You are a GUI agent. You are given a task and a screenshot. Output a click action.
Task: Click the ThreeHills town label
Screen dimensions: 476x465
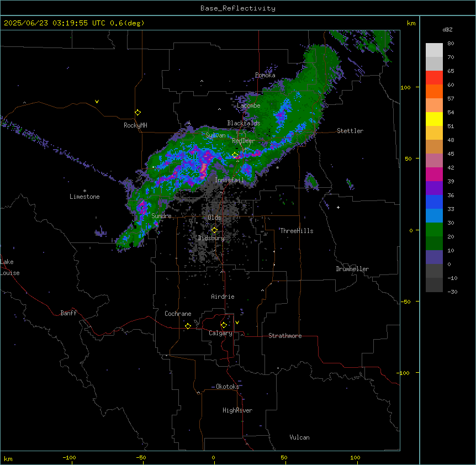click(x=297, y=231)
